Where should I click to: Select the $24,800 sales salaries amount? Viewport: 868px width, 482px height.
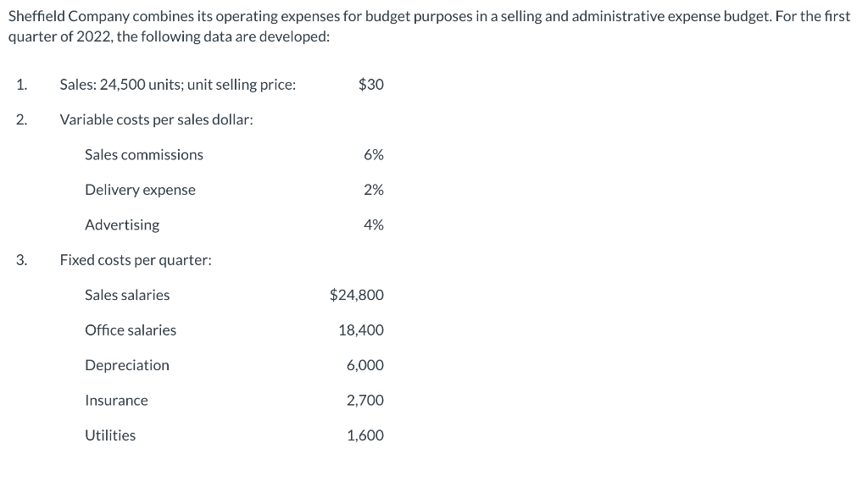click(x=356, y=296)
